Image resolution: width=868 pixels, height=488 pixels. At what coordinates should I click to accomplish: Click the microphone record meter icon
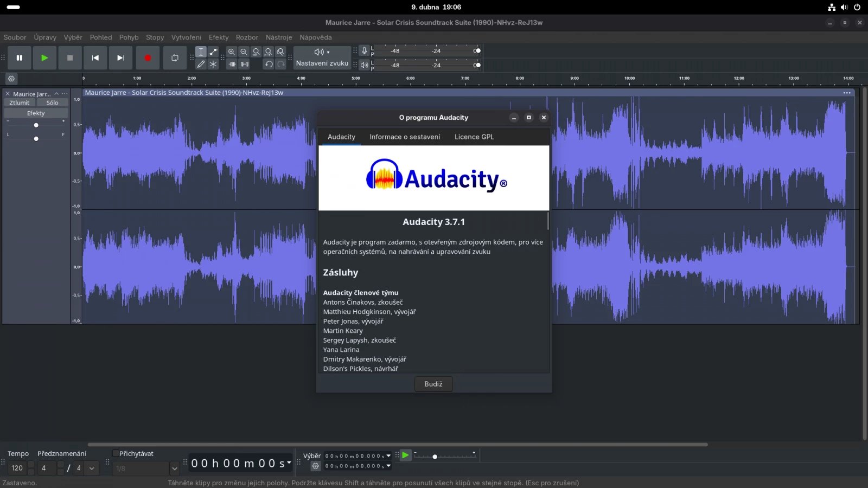(365, 51)
